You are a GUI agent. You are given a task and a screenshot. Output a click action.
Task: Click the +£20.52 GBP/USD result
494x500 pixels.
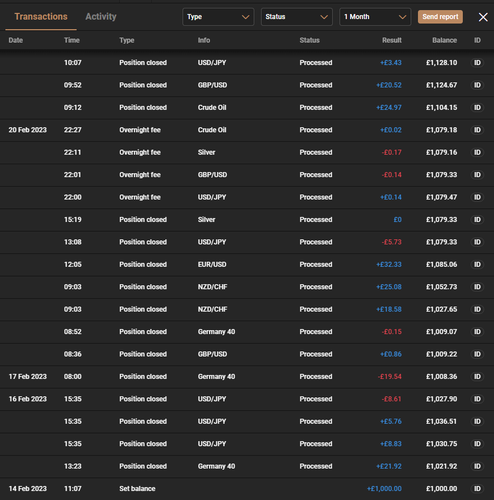[x=389, y=85]
